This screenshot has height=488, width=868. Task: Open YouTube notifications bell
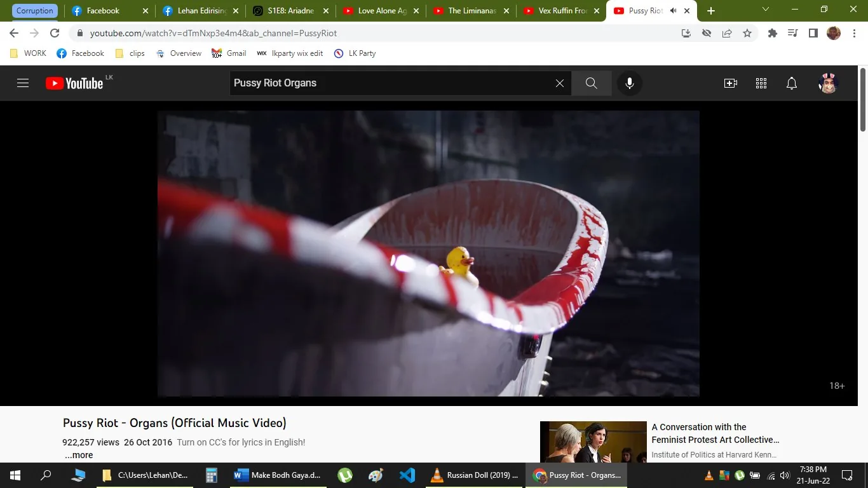[x=790, y=83]
